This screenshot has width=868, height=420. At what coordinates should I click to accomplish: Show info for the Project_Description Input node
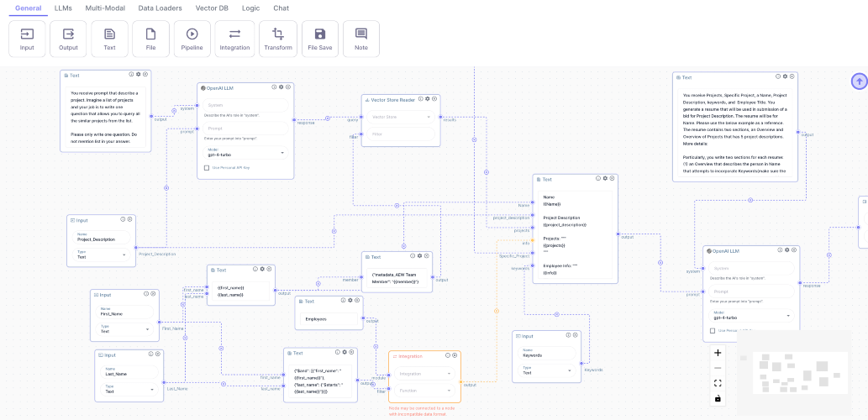[123, 219]
